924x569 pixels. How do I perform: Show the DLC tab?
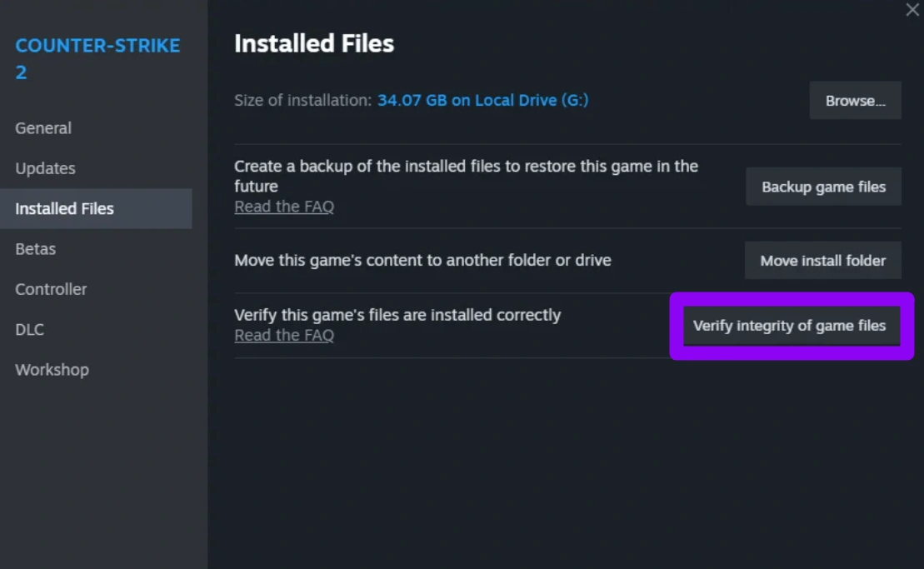pyautogui.click(x=29, y=329)
